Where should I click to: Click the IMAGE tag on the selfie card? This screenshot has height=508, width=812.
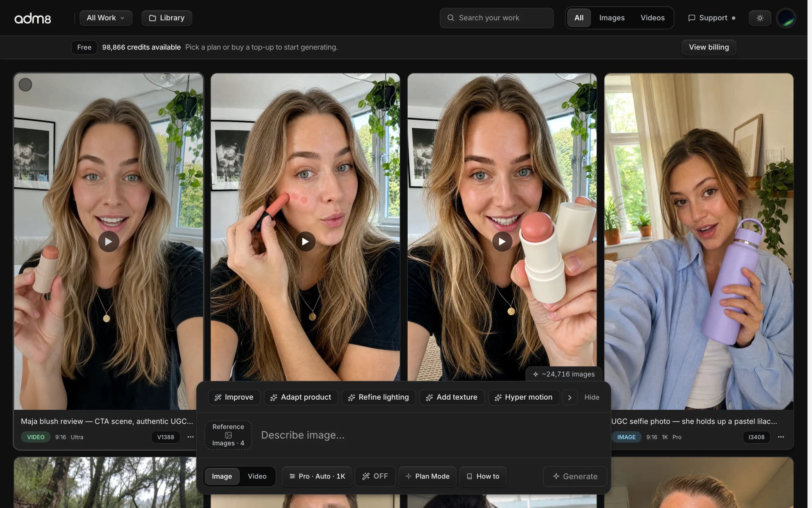626,437
